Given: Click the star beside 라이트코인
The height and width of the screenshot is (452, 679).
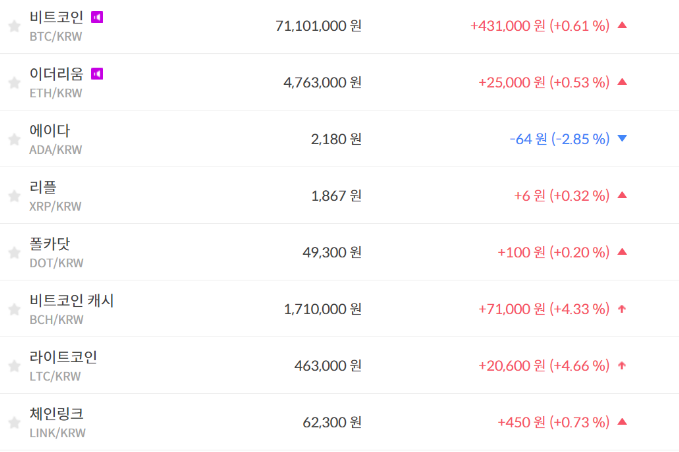Looking at the screenshot, I should tap(14, 366).
